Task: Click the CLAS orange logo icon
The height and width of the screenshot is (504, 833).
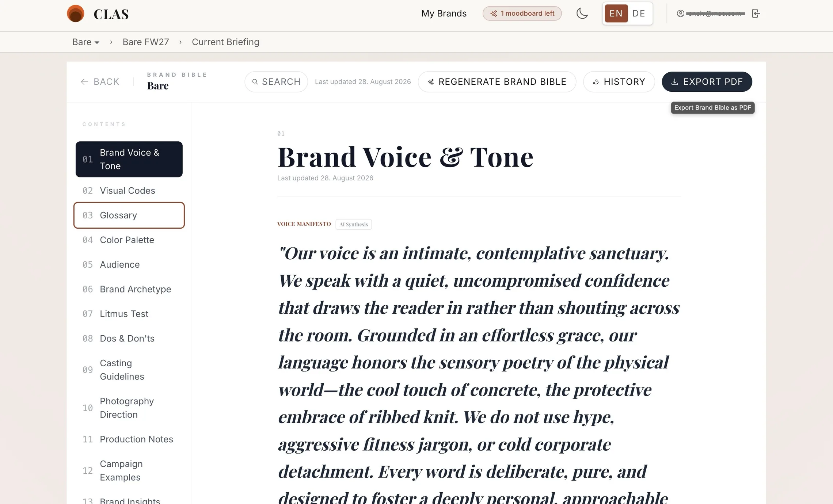Action: tap(76, 14)
